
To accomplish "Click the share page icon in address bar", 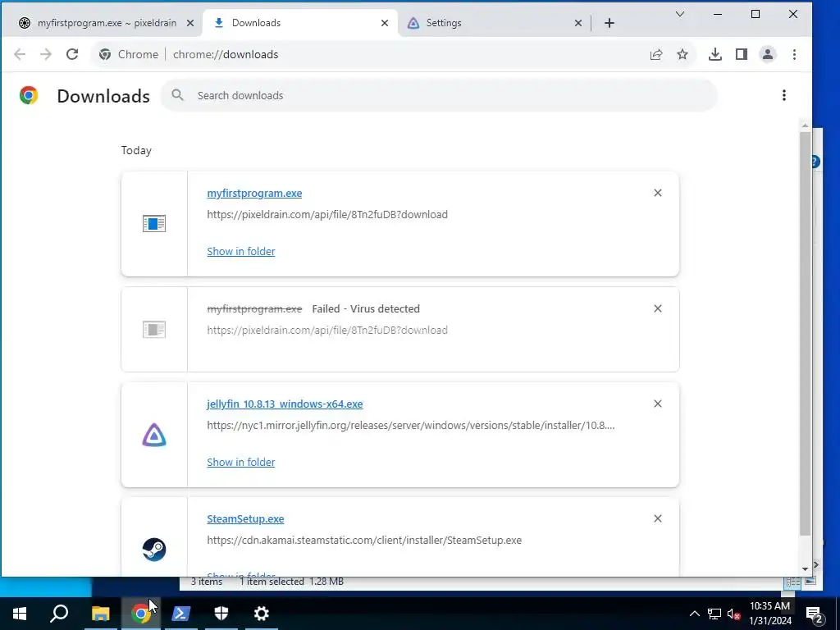I will [656, 54].
